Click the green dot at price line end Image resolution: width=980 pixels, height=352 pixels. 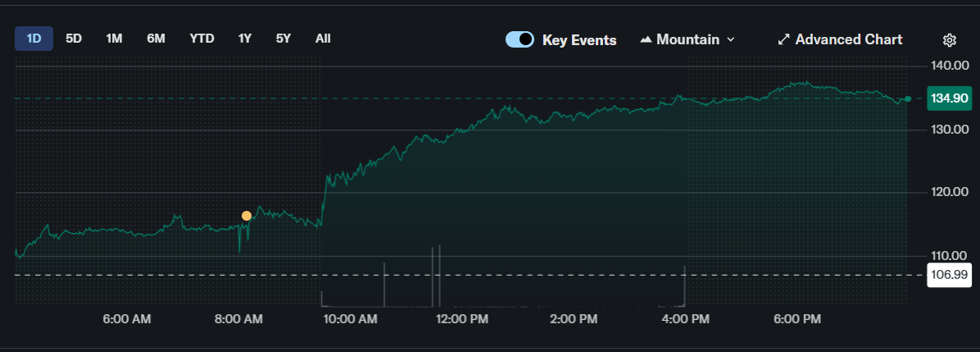point(907,99)
